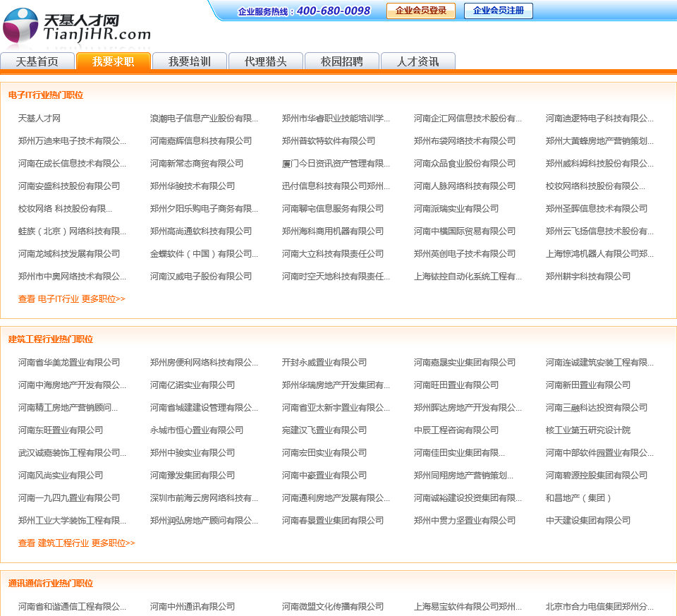
Task: Open 河南一九四九置业有限公司
Action: pos(69,497)
